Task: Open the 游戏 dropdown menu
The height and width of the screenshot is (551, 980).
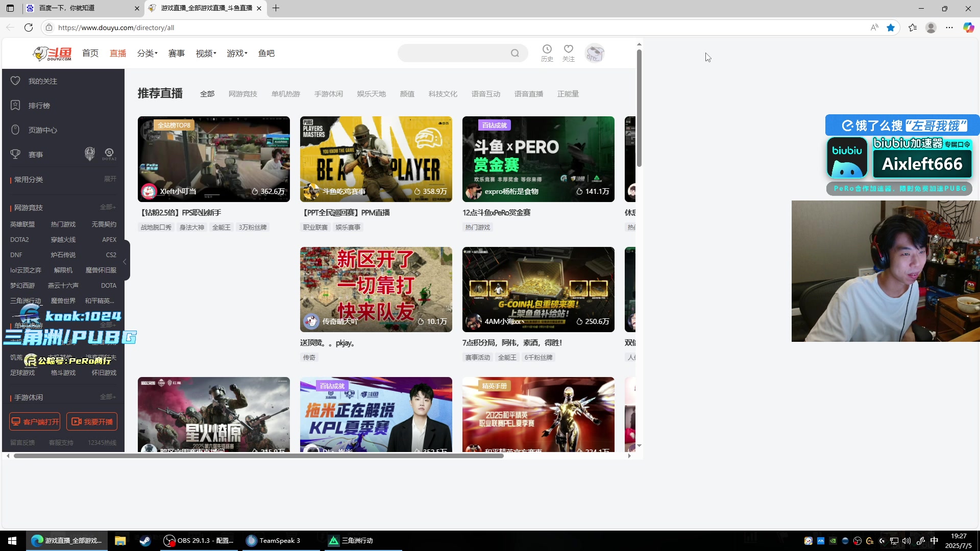Action: coord(237,53)
